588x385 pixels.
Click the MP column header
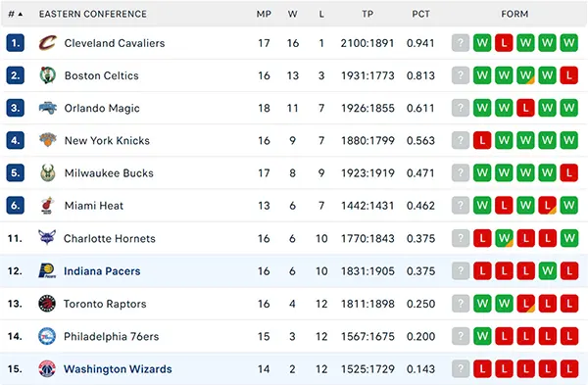[264, 15]
